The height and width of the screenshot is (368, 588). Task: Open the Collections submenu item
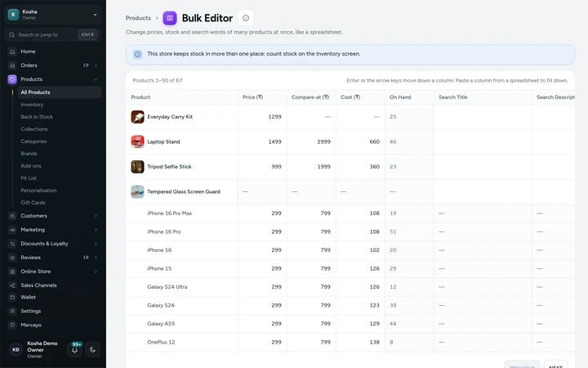(60, 129)
